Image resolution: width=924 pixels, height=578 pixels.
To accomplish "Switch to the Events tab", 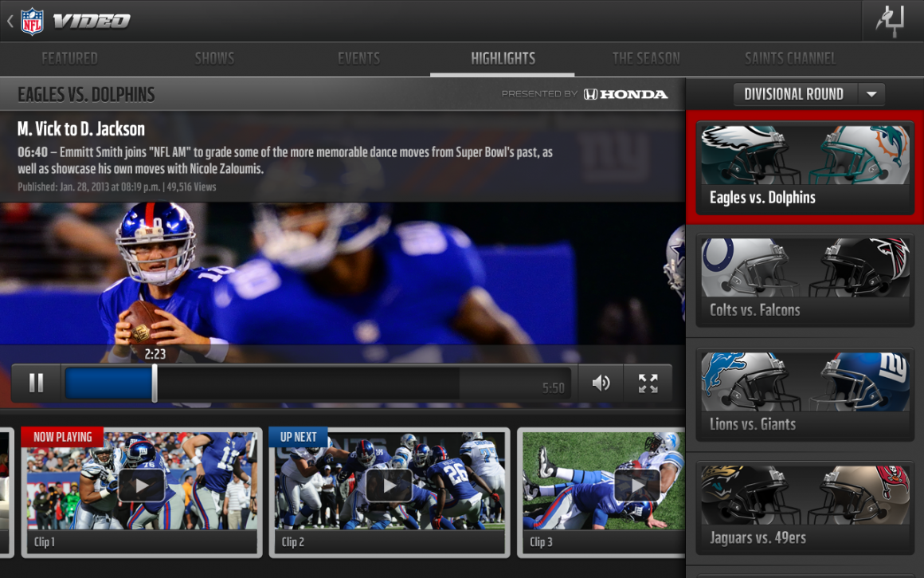I will click(x=358, y=57).
